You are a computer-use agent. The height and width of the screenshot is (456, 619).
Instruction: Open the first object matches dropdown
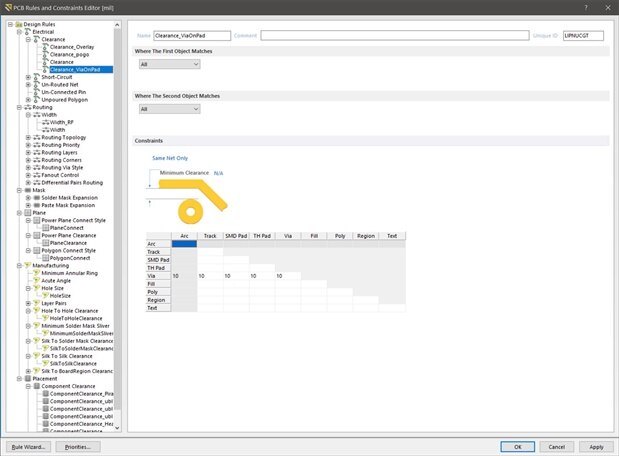tap(169, 64)
